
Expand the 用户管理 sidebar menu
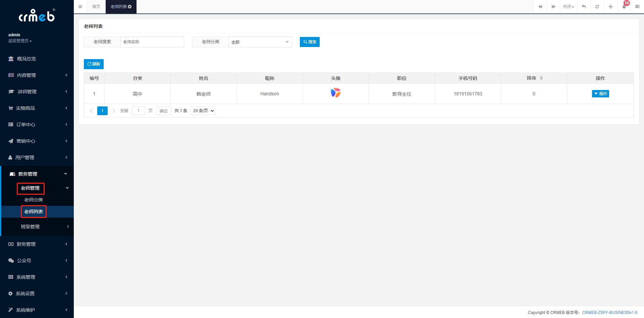tap(37, 157)
